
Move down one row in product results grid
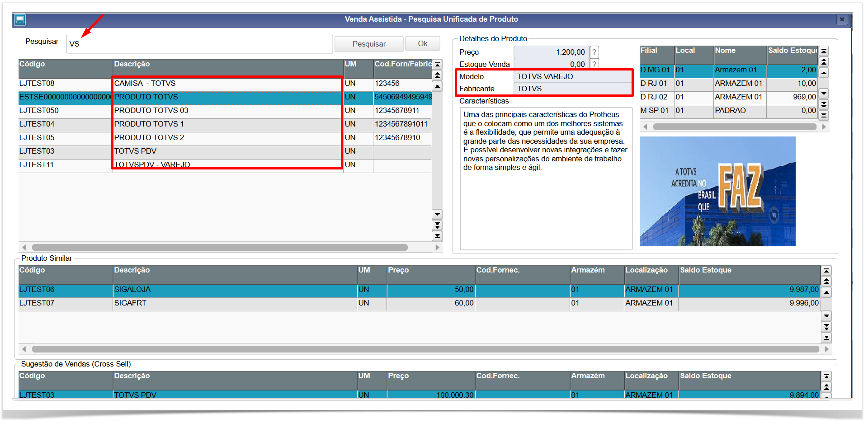(x=437, y=214)
